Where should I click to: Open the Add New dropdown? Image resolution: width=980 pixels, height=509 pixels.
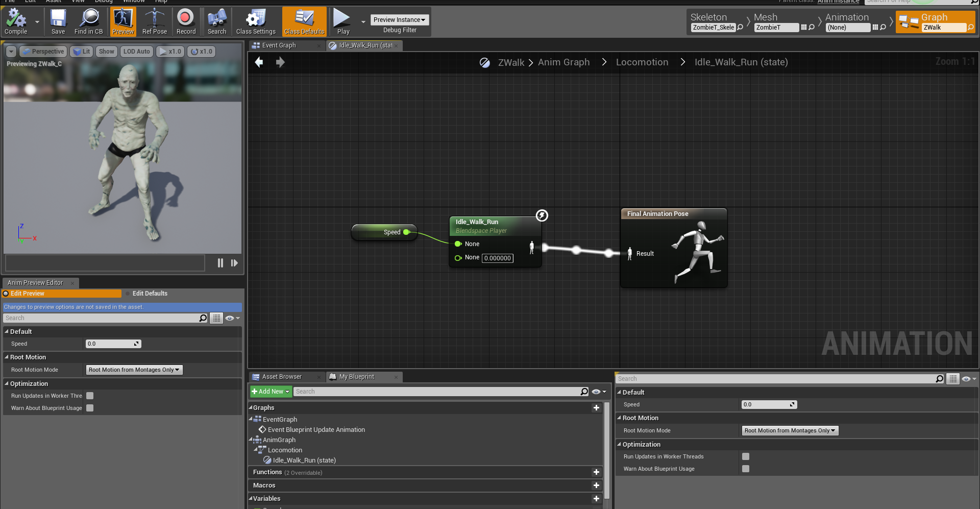271,392
